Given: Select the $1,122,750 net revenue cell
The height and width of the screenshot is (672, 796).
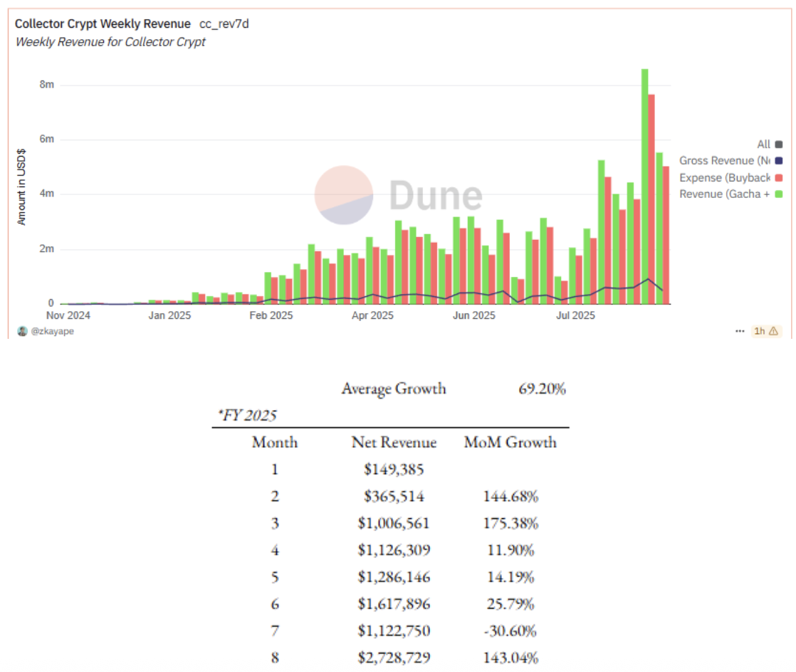Looking at the screenshot, I should [394, 631].
